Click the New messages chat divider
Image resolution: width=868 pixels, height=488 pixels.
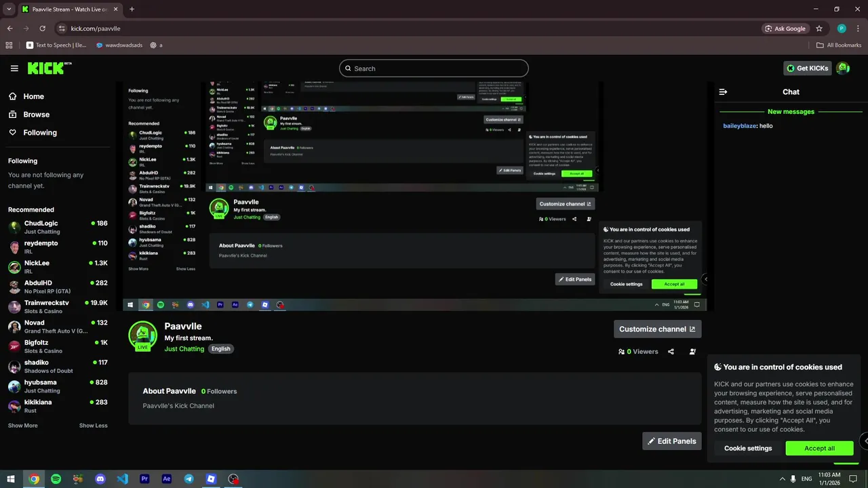(x=791, y=112)
